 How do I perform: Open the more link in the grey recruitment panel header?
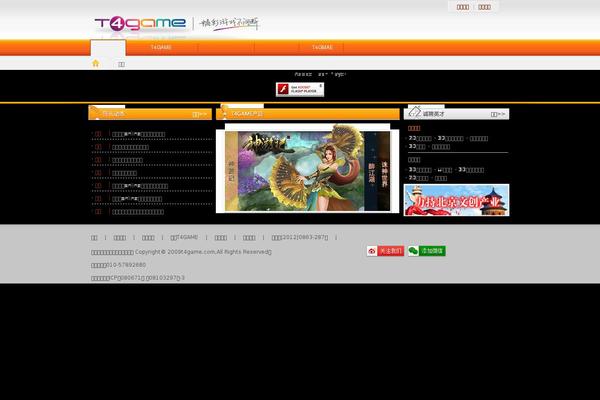pos(498,114)
